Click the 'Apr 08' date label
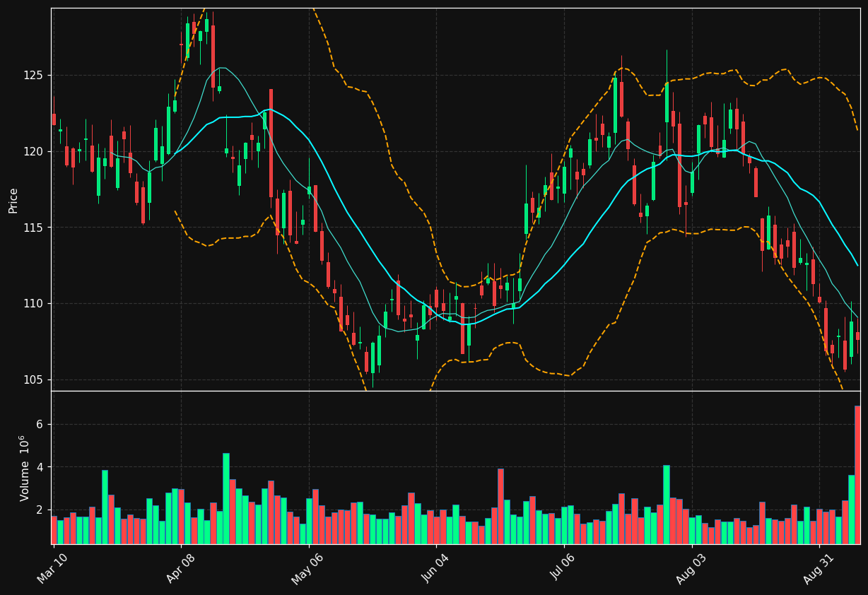This screenshot has width=868, height=595. (x=181, y=570)
